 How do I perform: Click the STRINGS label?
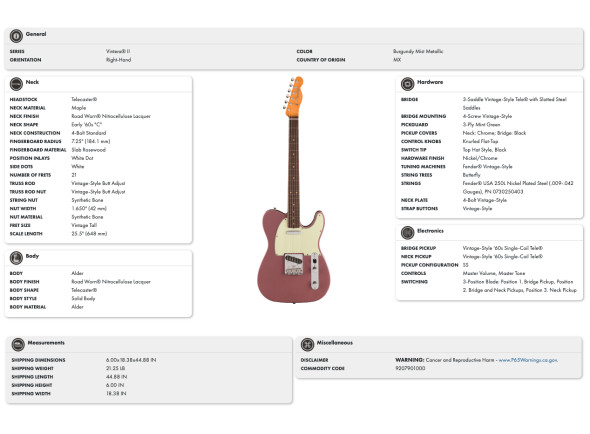[x=411, y=183]
